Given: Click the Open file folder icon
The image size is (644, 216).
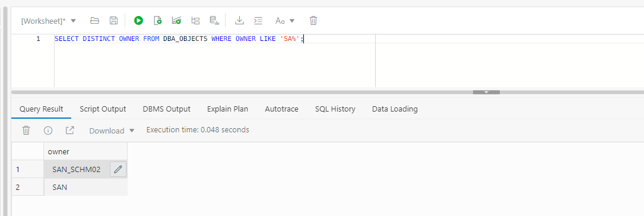Looking at the screenshot, I should coord(95,20).
